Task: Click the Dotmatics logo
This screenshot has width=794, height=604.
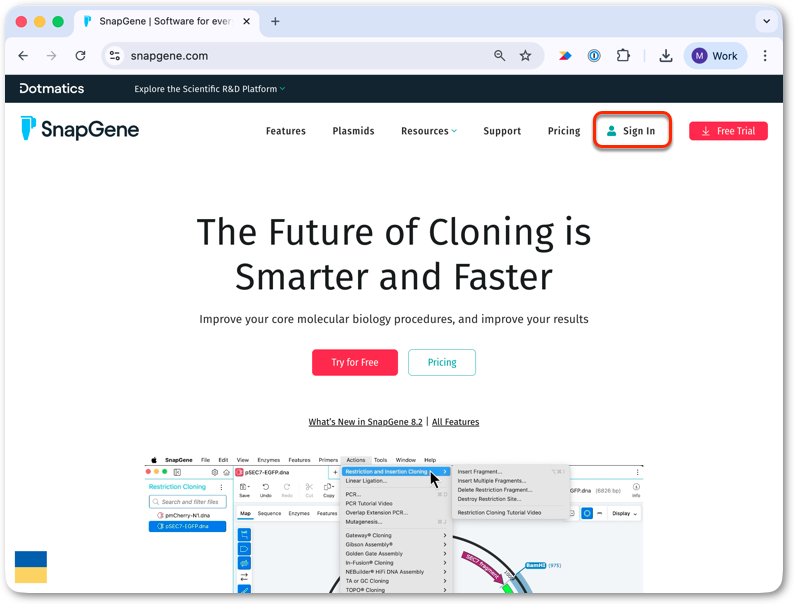Action: click(x=52, y=89)
